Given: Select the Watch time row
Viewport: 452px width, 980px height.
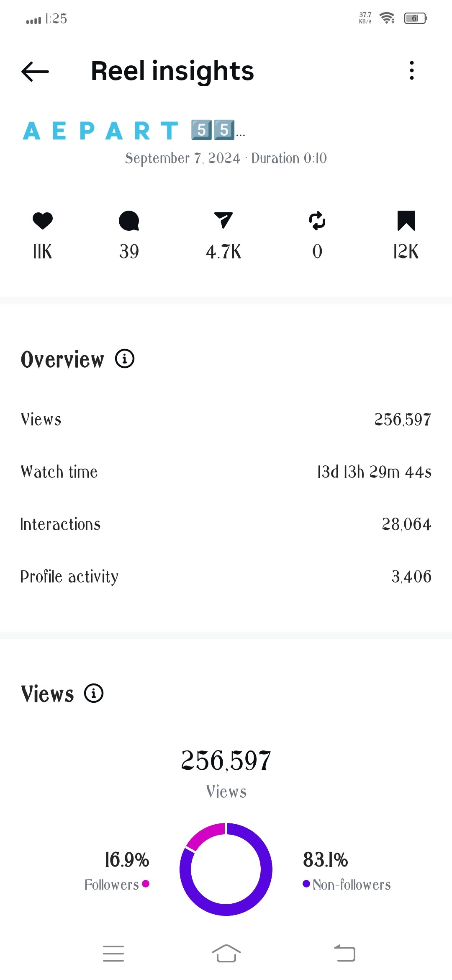Looking at the screenshot, I should tap(226, 472).
